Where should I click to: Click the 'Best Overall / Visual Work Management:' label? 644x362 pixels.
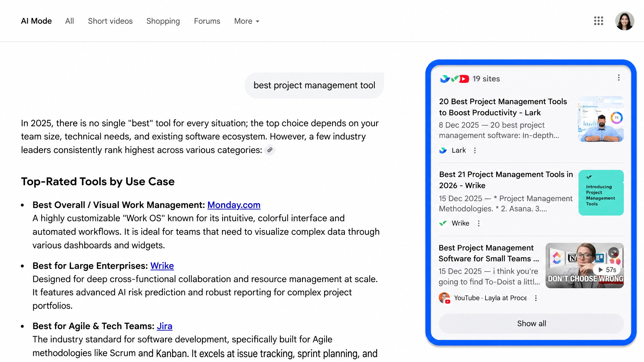pos(119,205)
